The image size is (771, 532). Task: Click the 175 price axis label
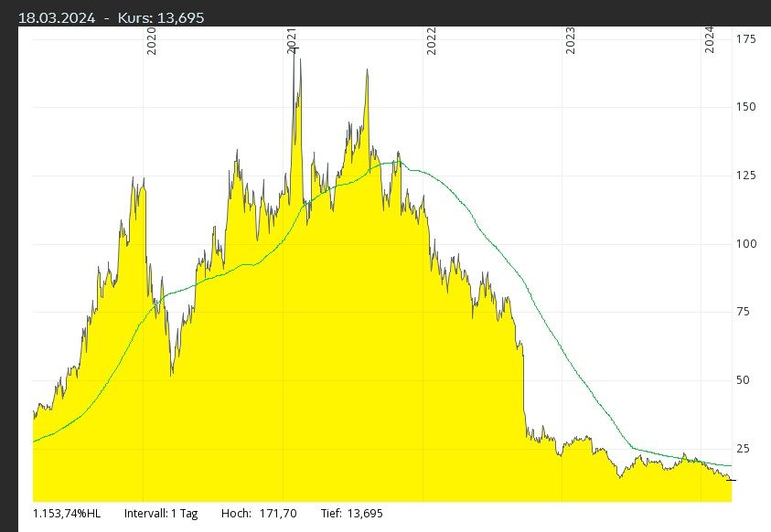coord(744,38)
